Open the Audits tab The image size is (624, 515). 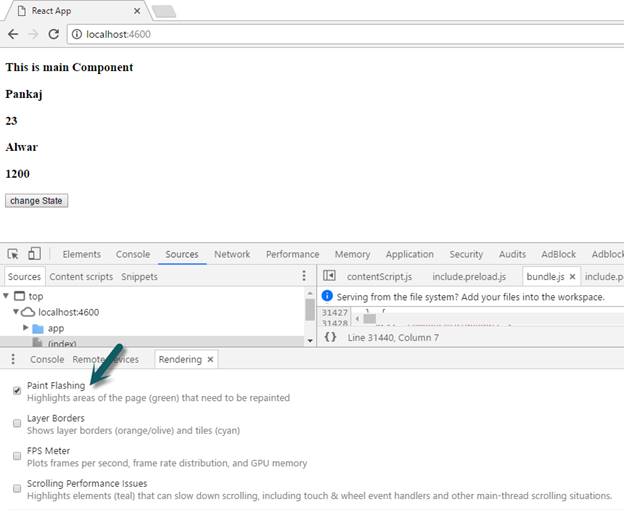coord(513,254)
